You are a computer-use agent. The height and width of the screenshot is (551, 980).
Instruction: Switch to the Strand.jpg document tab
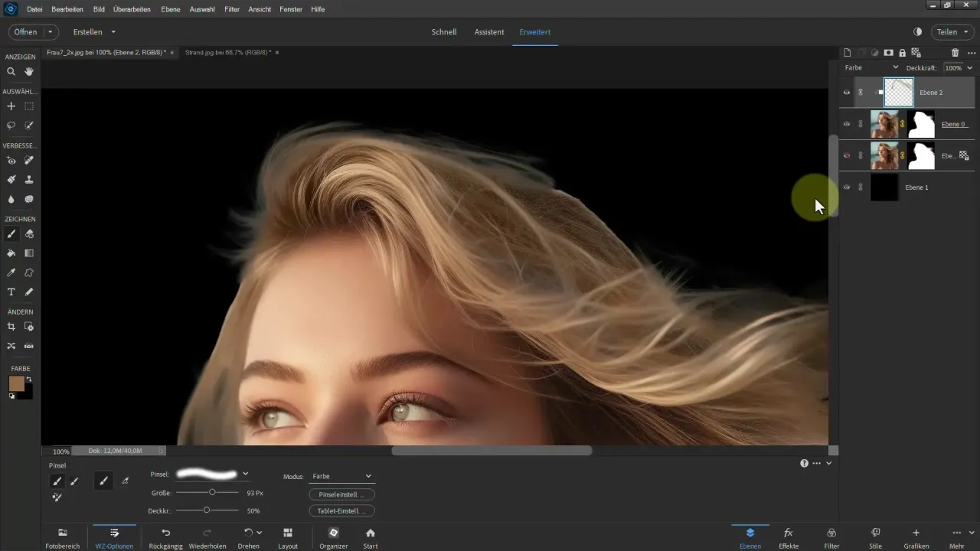(226, 54)
